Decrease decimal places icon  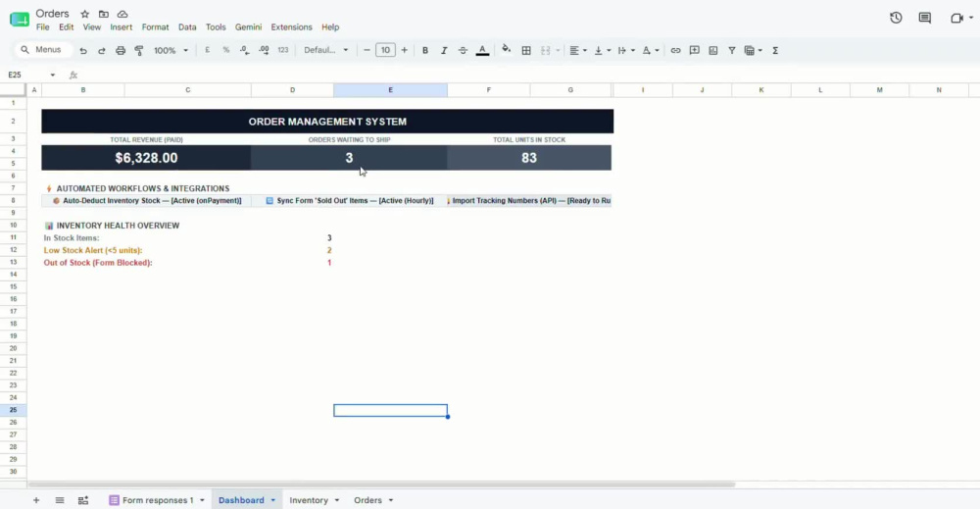point(244,50)
